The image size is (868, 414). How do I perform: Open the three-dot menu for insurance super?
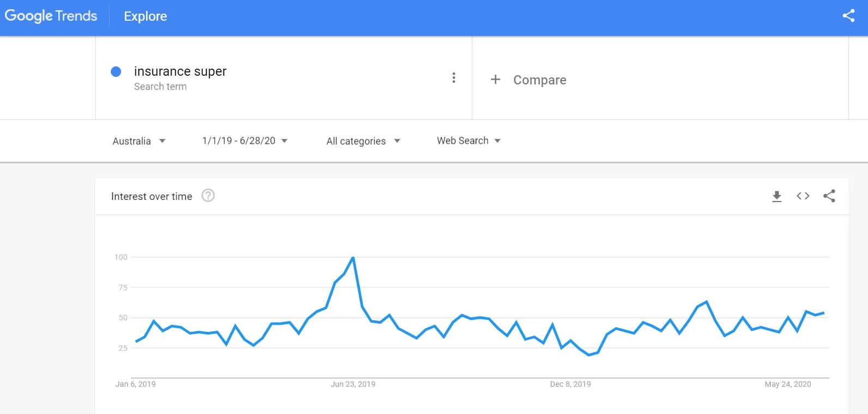coord(454,77)
